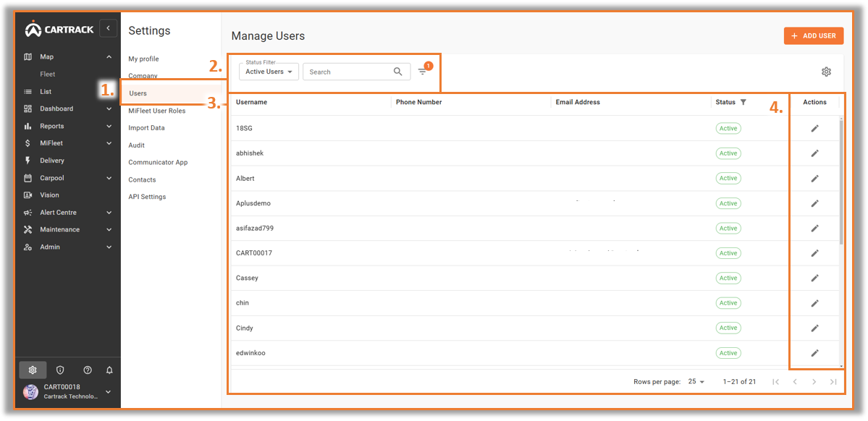The width and height of the screenshot is (868, 421).
Task: Expand the Admin menu chevron
Action: (109, 247)
